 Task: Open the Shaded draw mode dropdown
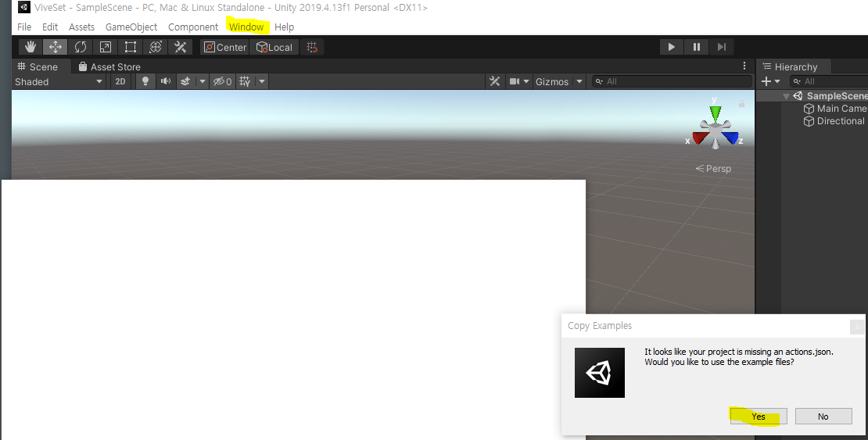point(59,81)
